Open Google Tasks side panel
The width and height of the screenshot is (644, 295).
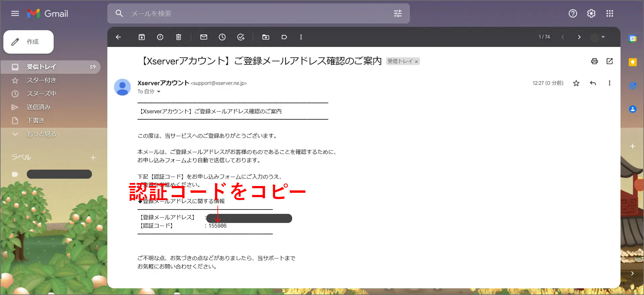[x=633, y=85]
